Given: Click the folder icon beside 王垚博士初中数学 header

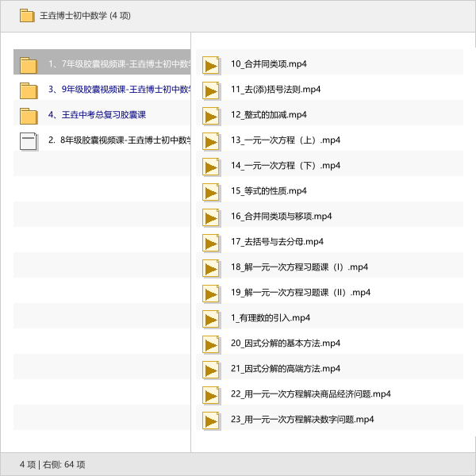Looking at the screenshot, I should (x=27, y=15).
